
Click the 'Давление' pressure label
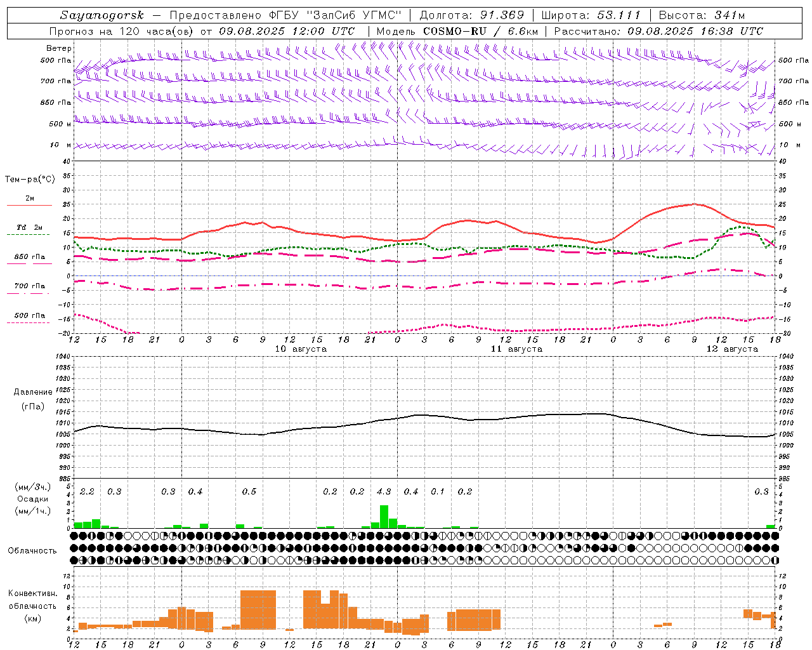(33, 392)
